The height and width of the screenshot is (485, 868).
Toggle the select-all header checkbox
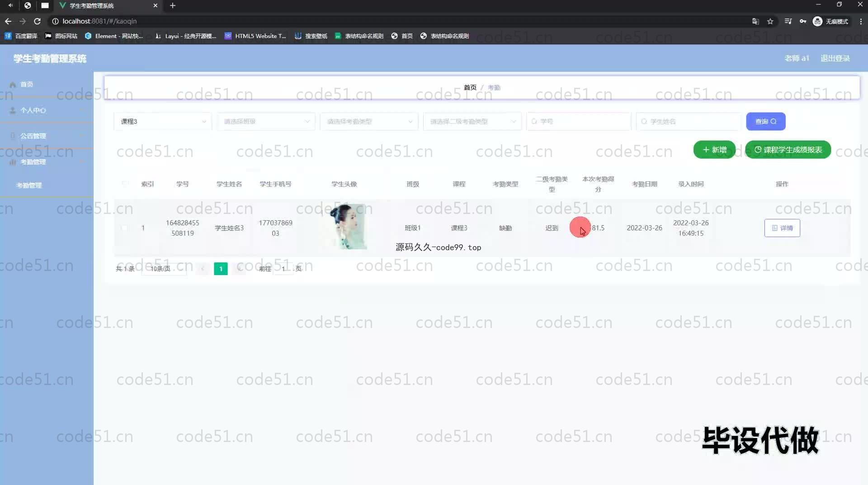click(x=125, y=184)
